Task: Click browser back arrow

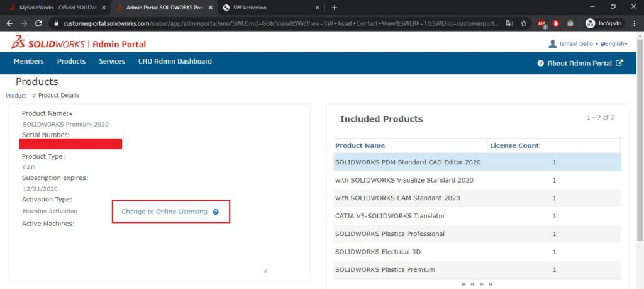Action: 10,23
